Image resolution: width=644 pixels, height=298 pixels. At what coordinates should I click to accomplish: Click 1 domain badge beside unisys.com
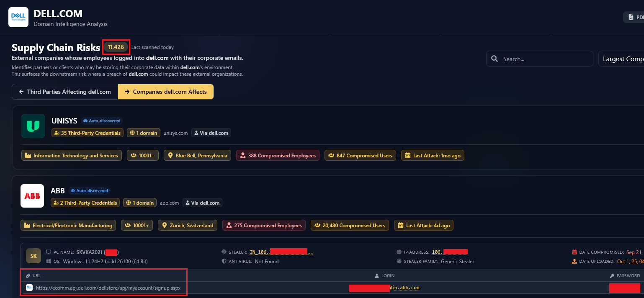click(x=144, y=133)
